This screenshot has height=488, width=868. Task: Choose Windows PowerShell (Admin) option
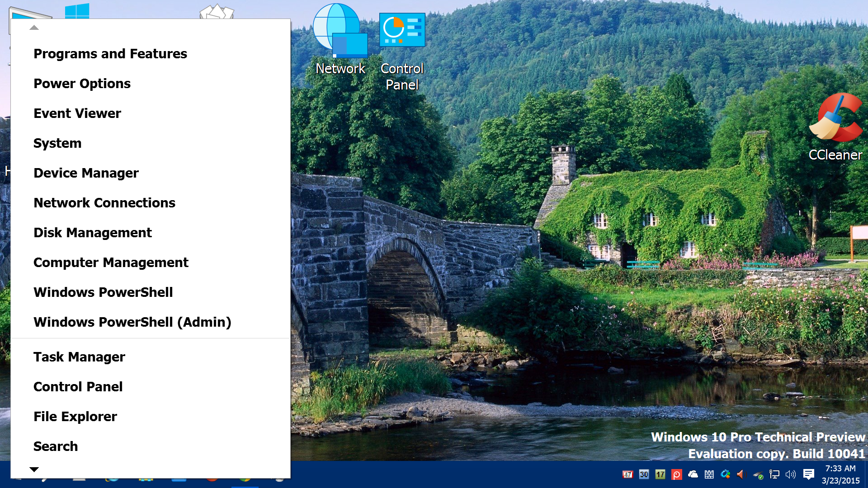point(132,322)
